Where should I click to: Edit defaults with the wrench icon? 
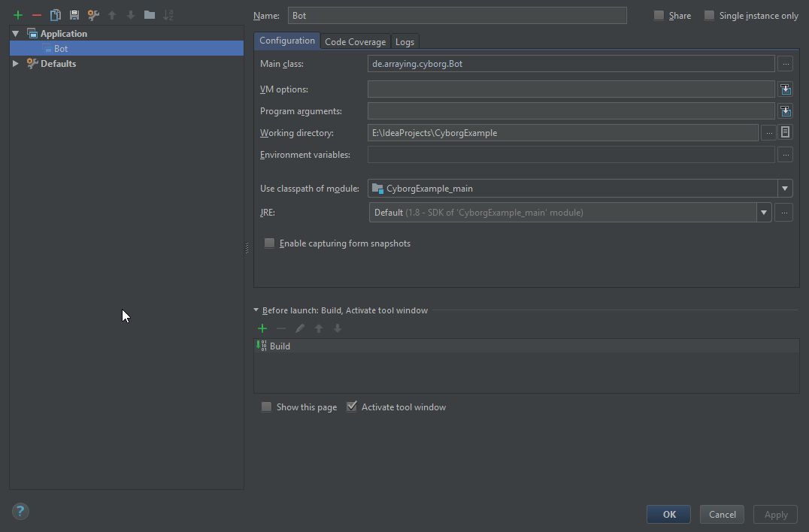(93, 15)
